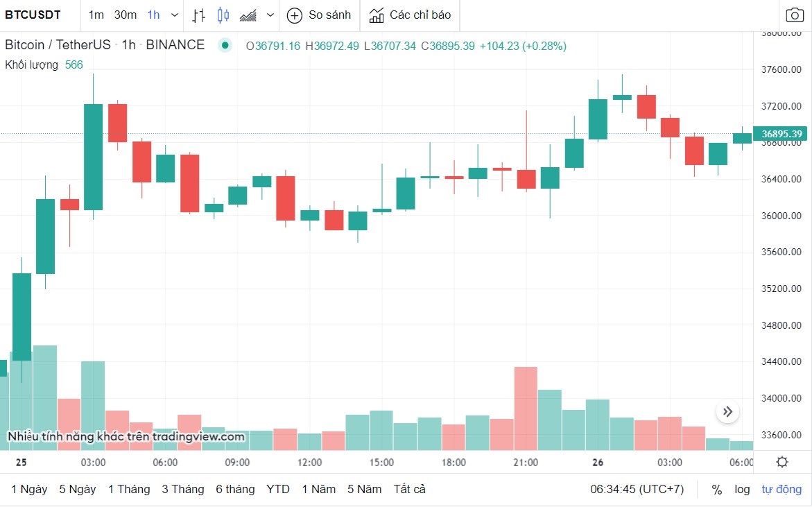
Task: Toggle tự động auto-scaling mode
Action: pyautogui.click(x=781, y=489)
